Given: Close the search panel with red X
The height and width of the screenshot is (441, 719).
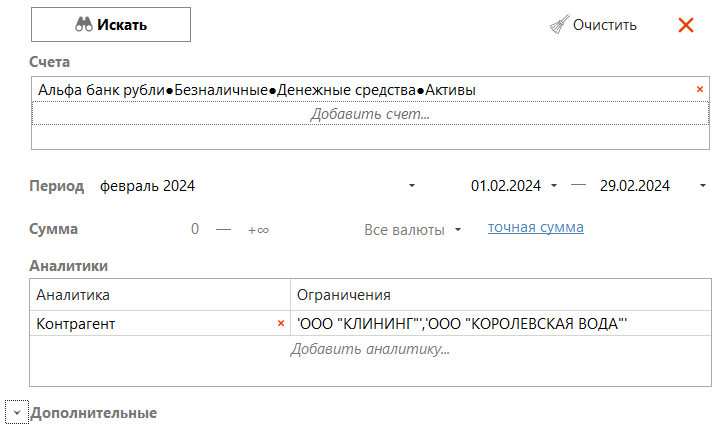Looking at the screenshot, I should (x=686, y=25).
